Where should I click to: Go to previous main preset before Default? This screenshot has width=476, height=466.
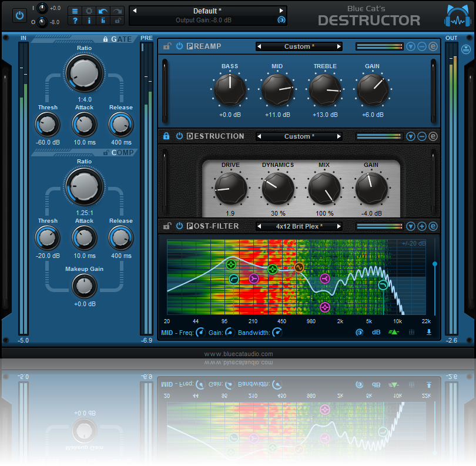point(135,11)
